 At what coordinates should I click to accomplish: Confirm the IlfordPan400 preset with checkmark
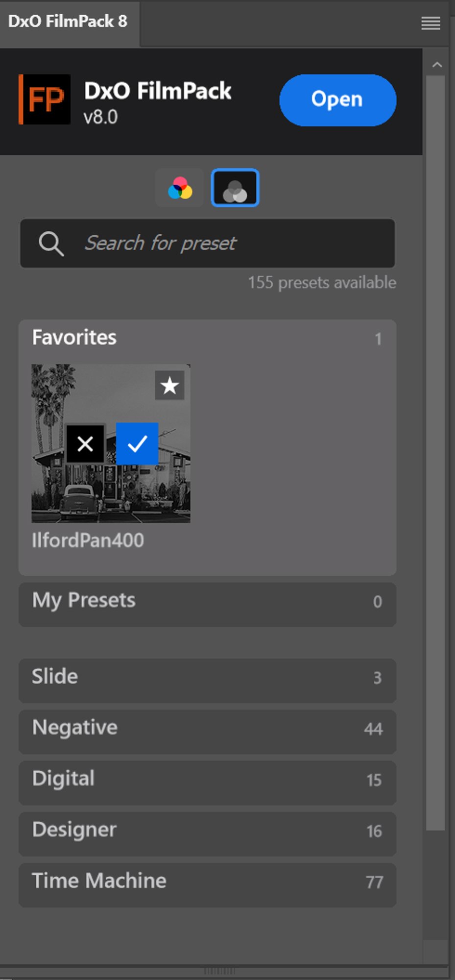coord(137,444)
